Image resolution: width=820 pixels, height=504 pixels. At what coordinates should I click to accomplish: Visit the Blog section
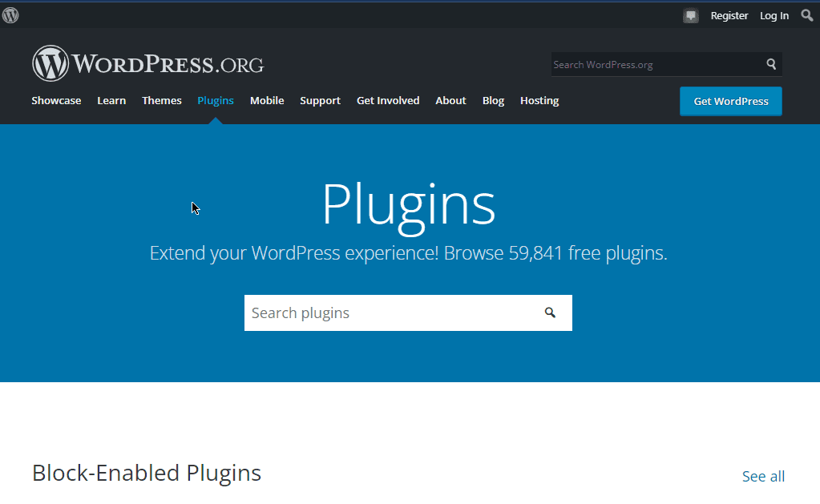[493, 100]
